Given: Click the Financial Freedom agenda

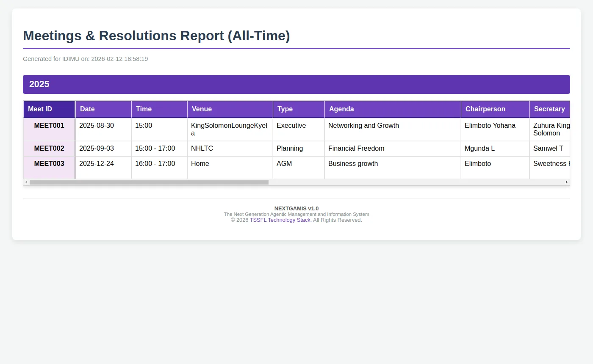Looking at the screenshot, I should pos(356,149).
